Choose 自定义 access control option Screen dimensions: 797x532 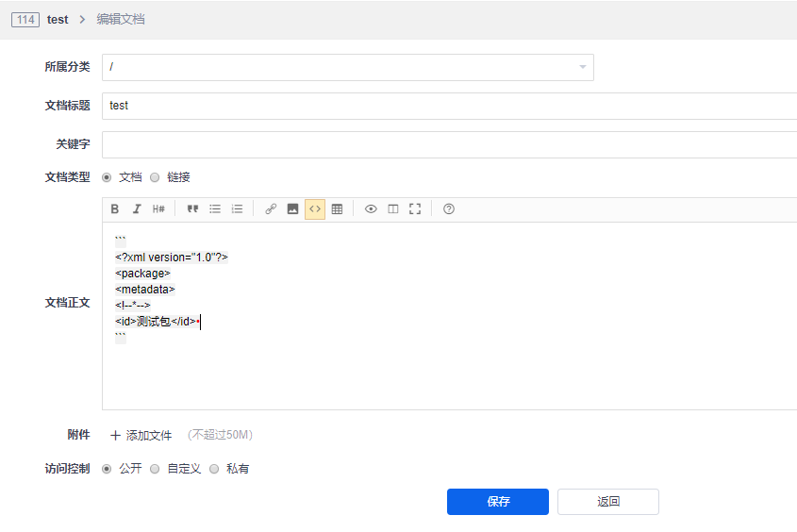click(x=155, y=469)
